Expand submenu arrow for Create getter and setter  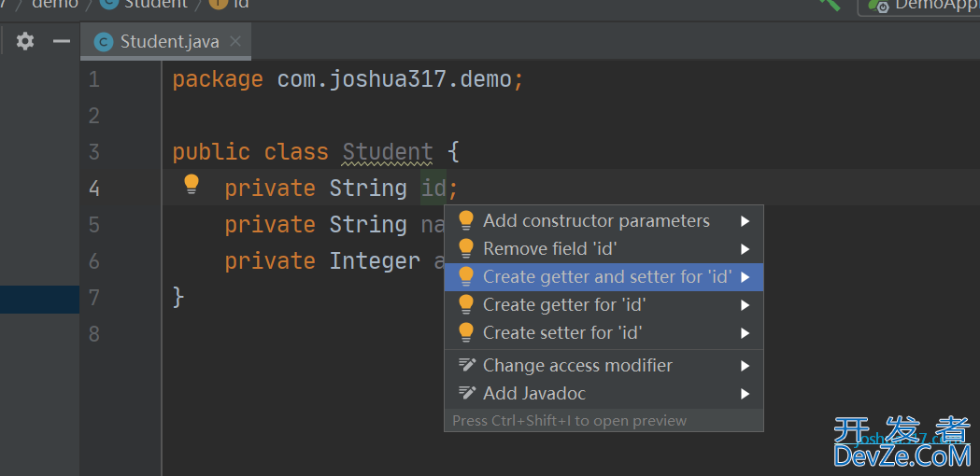(745, 276)
